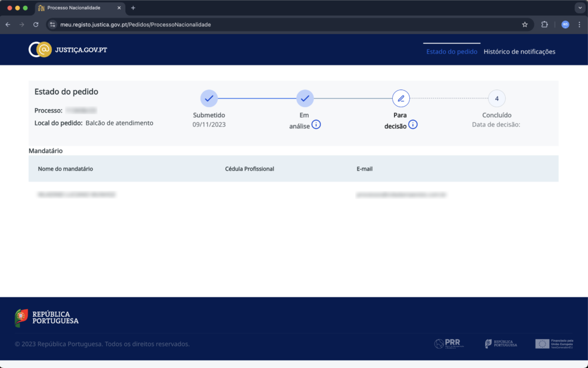Click the info icon next to Em análise
588x368 pixels.
[x=316, y=125]
